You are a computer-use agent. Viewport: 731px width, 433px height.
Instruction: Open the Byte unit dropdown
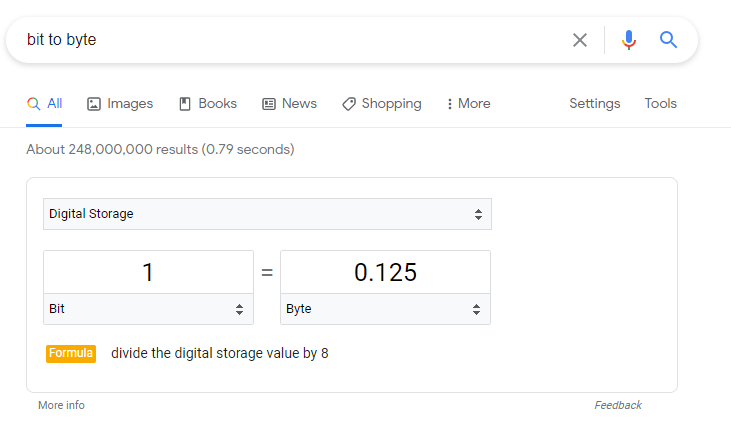tap(385, 309)
